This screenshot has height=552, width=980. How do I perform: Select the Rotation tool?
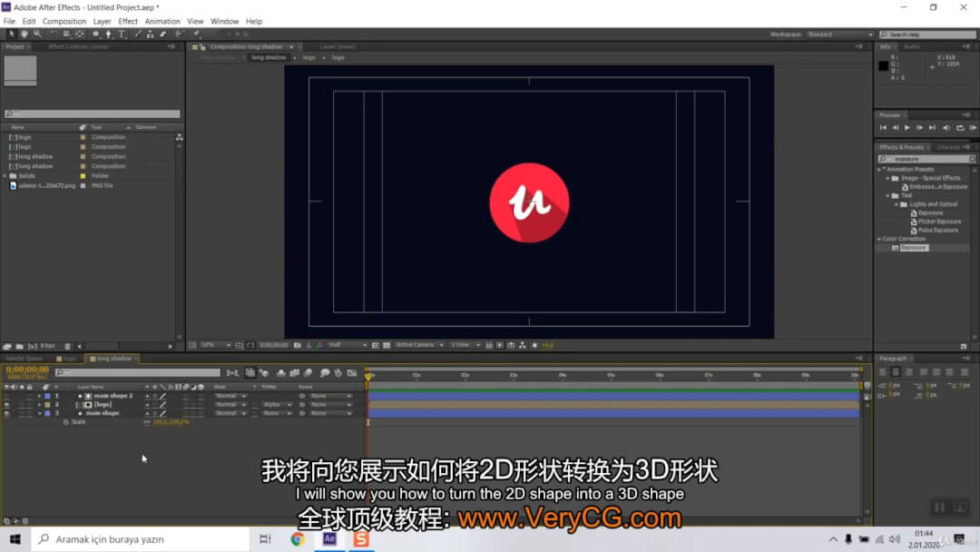[54, 34]
